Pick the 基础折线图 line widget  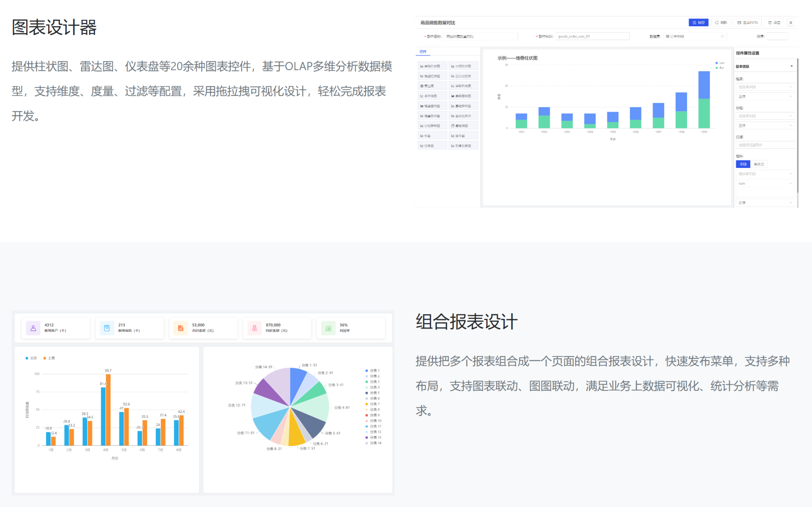click(463, 86)
